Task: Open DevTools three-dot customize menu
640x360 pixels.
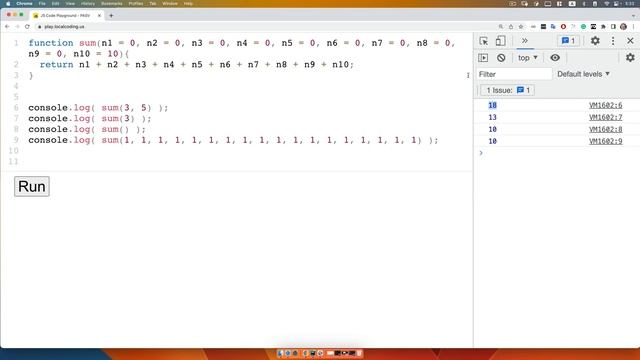Action: (x=613, y=41)
